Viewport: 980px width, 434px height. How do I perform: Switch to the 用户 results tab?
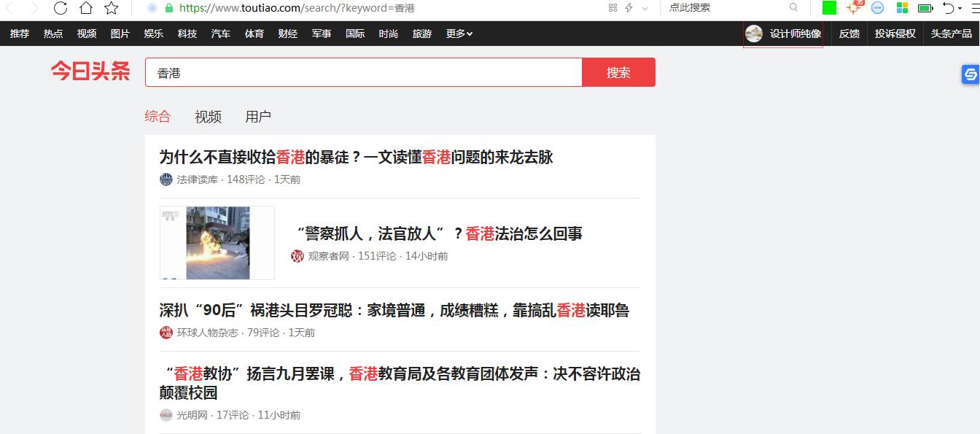[x=258, y=116]
